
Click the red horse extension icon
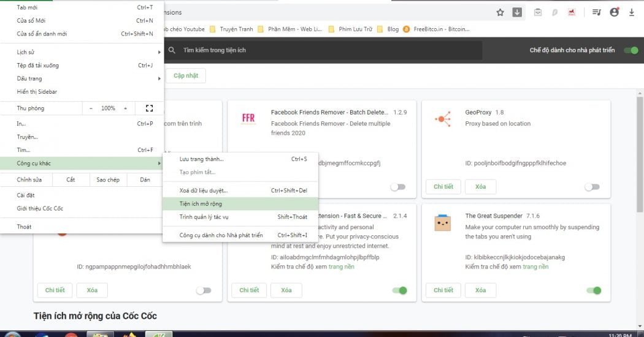tap(572, 12)
